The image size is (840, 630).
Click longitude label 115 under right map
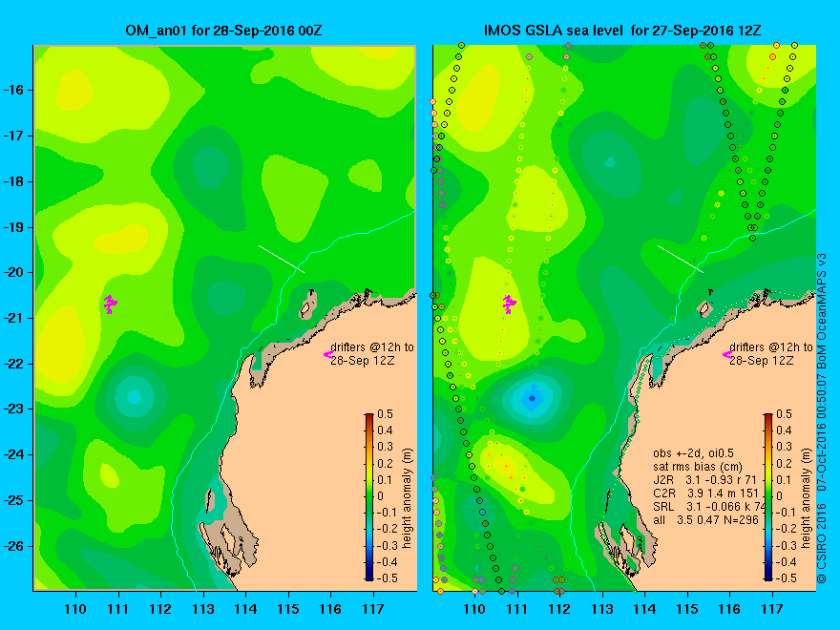click(686, 609)
